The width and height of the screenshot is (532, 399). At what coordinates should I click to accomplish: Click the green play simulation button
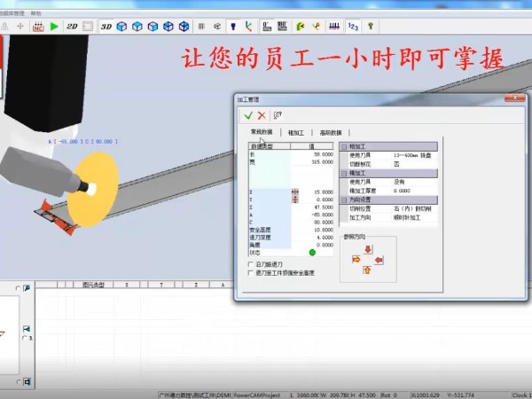coord(54,27)
